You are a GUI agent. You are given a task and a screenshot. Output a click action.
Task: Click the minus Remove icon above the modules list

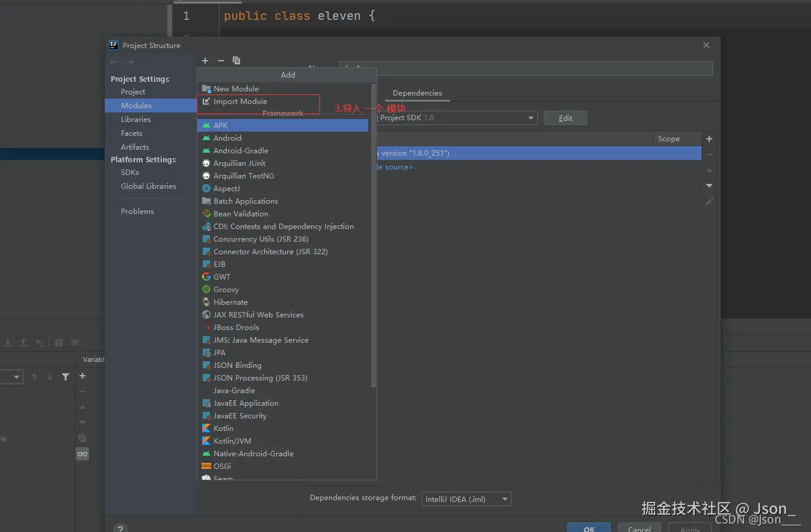(x=220, y=61)
